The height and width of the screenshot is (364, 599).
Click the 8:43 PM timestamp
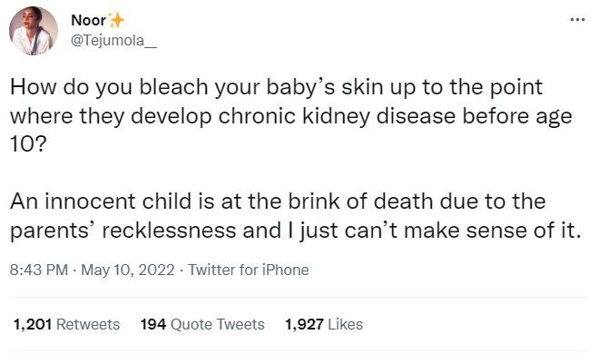40,270
